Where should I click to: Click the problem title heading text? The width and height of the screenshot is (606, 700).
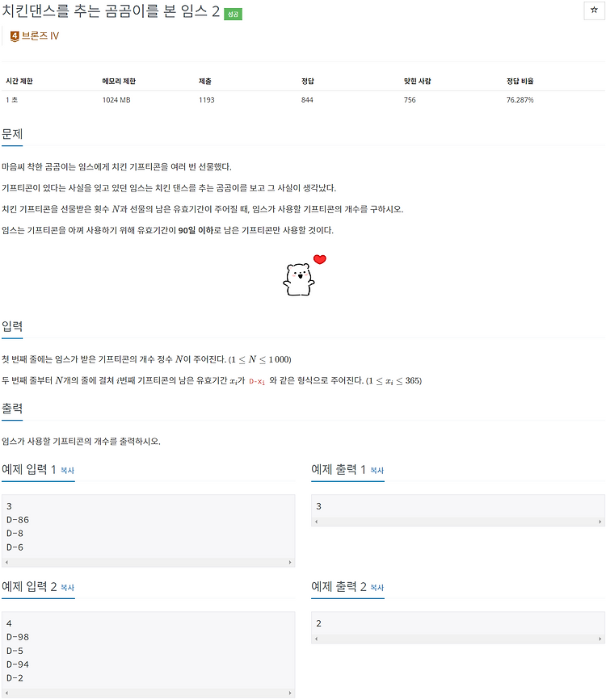111,11
